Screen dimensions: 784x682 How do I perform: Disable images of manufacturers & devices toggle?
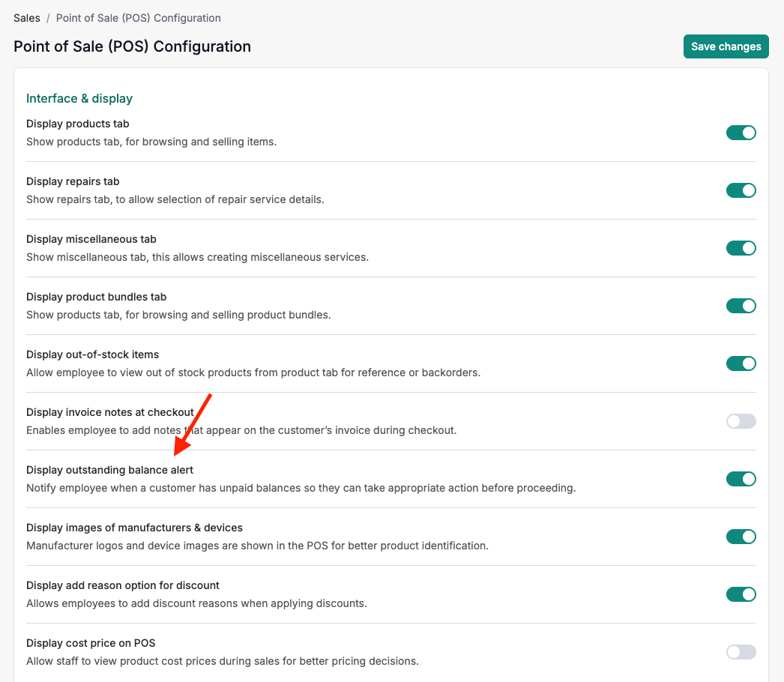tap(741, 537)
